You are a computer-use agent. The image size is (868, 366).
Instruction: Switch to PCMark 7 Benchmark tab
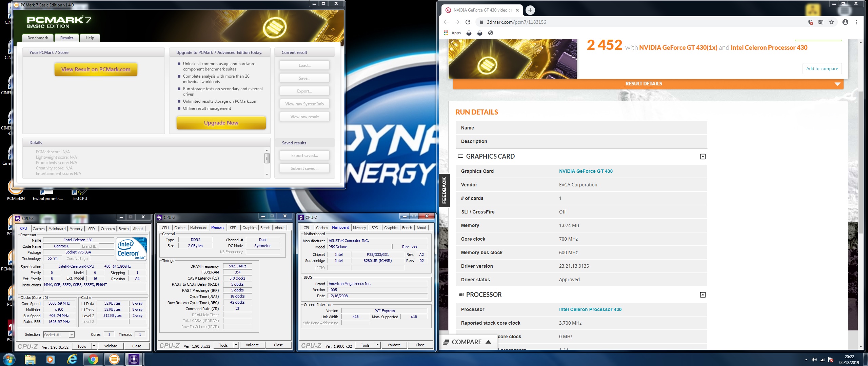(x=38, y=38)
